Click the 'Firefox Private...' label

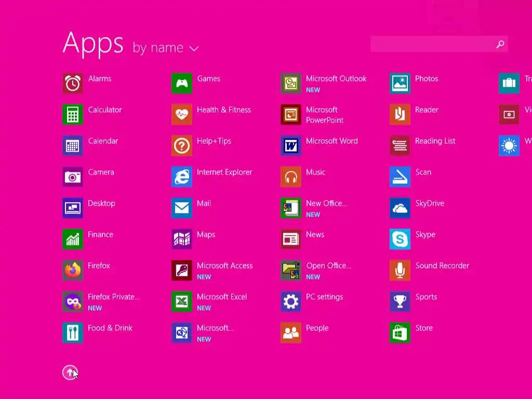pyautogui.click(x=113, y=297)
